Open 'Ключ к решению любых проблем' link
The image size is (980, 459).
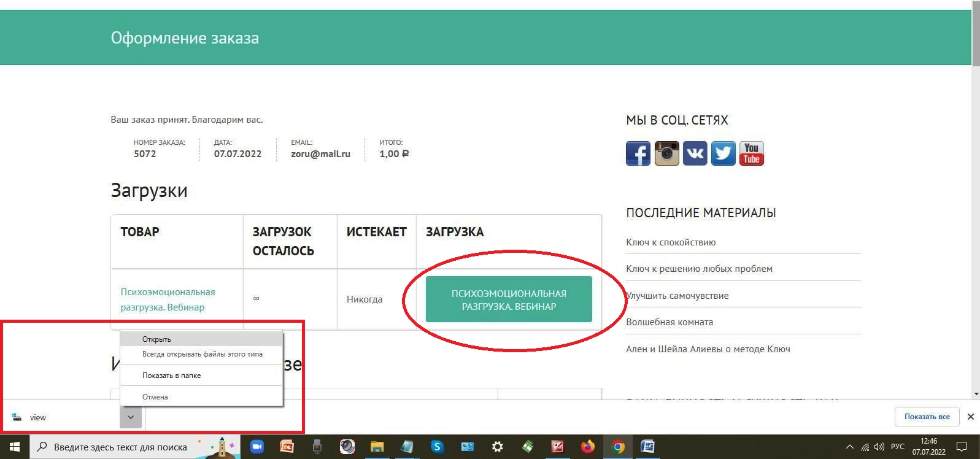click(x=699, y=269)
